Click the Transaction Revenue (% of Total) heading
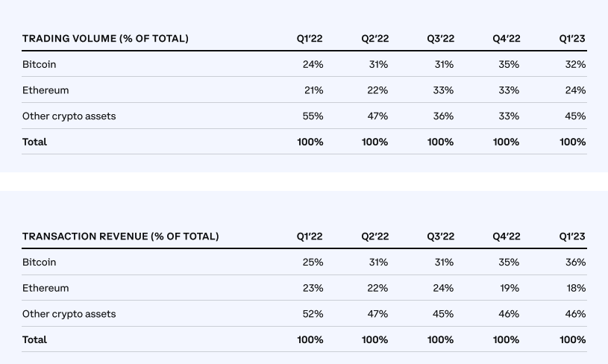 (x=120, y=236)
